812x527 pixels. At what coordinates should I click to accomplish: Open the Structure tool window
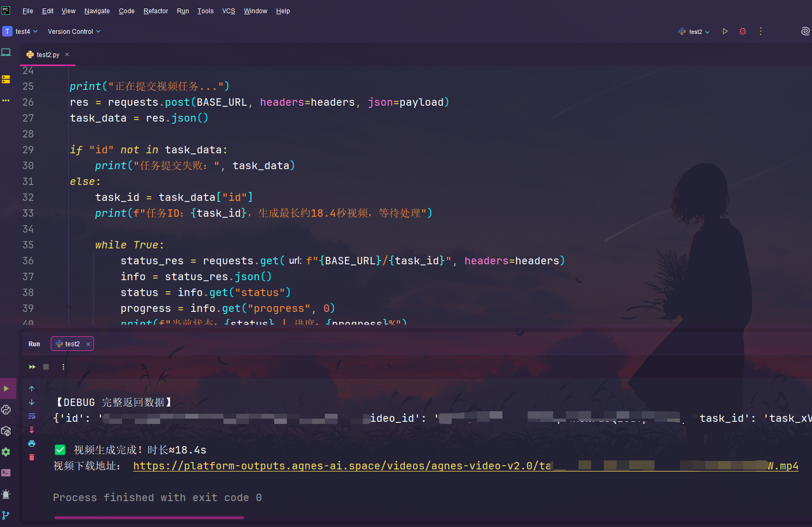(x=6, y=79)
